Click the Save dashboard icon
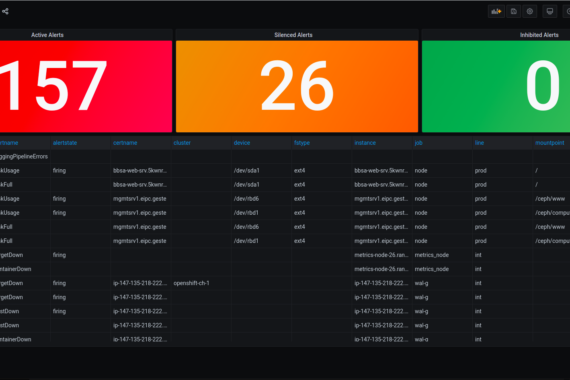The image size is (570, 380). click(514, 11)
